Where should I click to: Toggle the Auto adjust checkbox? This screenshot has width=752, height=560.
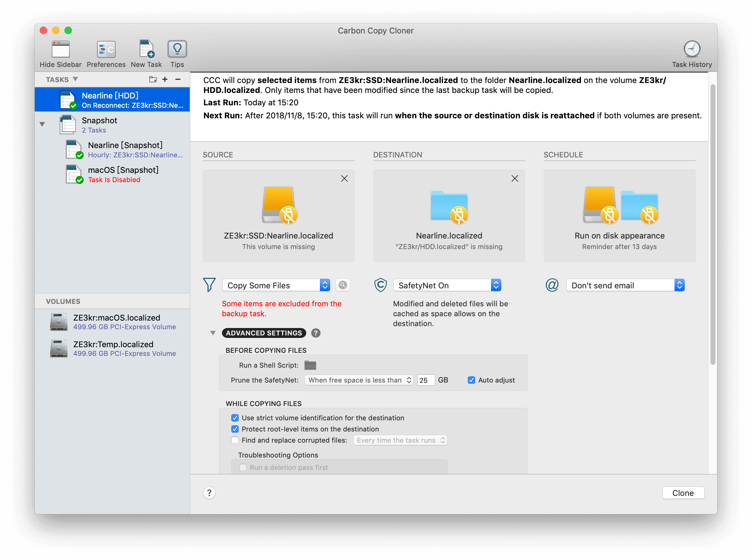[x=471, y=380]
